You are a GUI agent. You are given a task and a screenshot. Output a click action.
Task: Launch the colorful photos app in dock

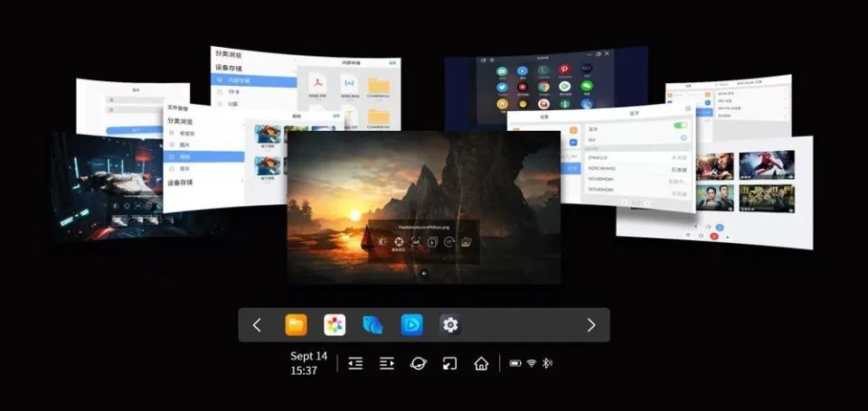[x=335, y=325]
